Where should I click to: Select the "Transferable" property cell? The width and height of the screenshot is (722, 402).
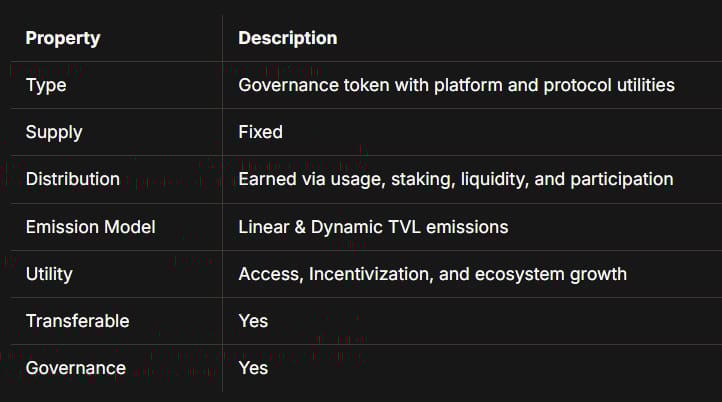(77, 321)
